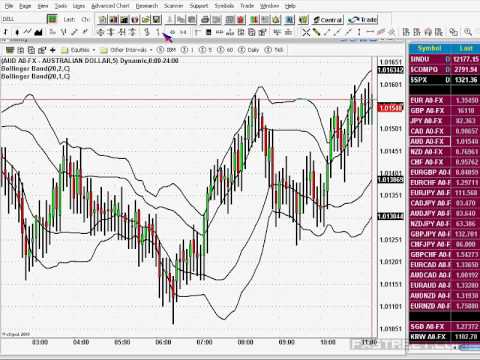
Task: Click the printer icon in toolbar
Action: 205,20
